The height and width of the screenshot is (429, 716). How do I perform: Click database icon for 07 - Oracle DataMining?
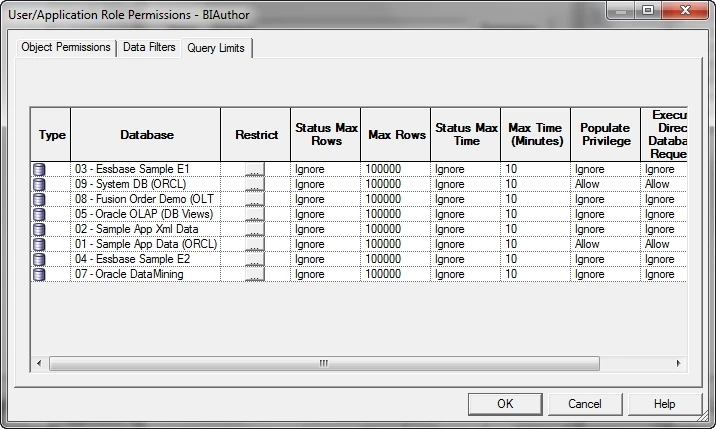(x=39, y=274)
